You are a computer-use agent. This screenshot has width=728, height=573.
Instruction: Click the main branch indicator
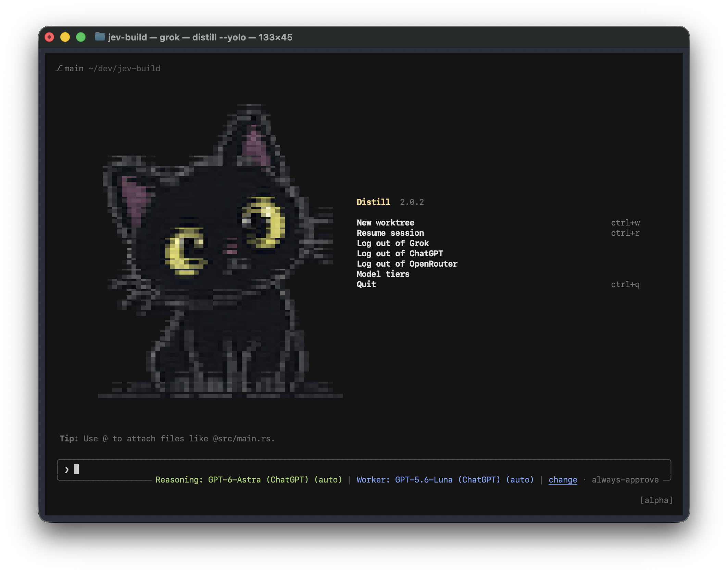click(70, 69)
